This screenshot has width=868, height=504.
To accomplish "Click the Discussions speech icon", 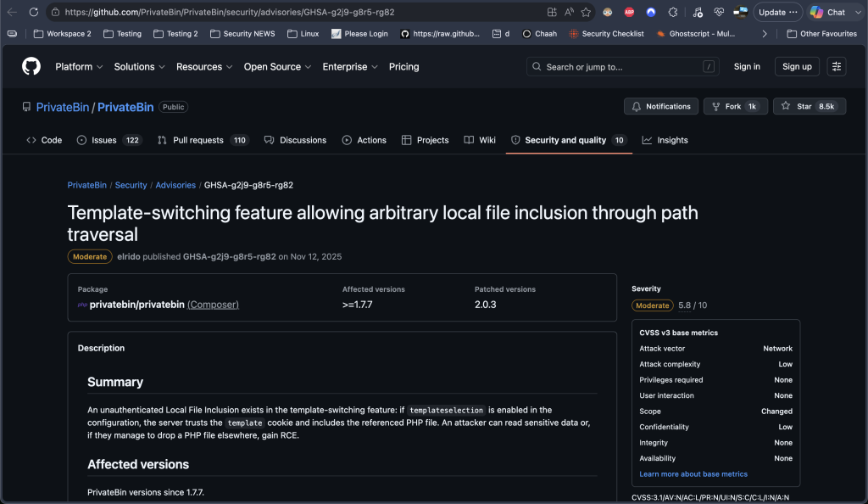I will tap(269, 140).
